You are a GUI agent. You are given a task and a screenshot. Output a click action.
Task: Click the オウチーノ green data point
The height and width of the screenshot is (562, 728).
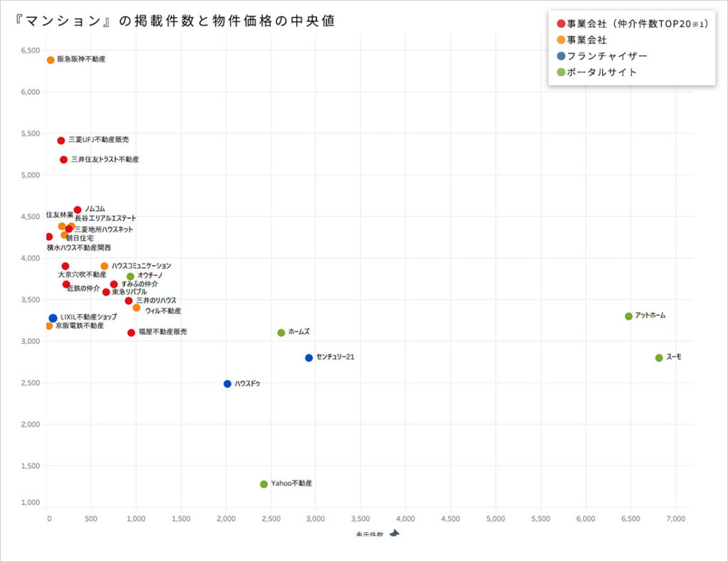(x=130, y=276)
